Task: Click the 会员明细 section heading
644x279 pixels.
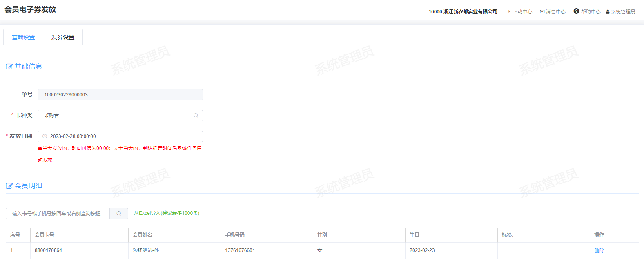Action: [29, 186]
